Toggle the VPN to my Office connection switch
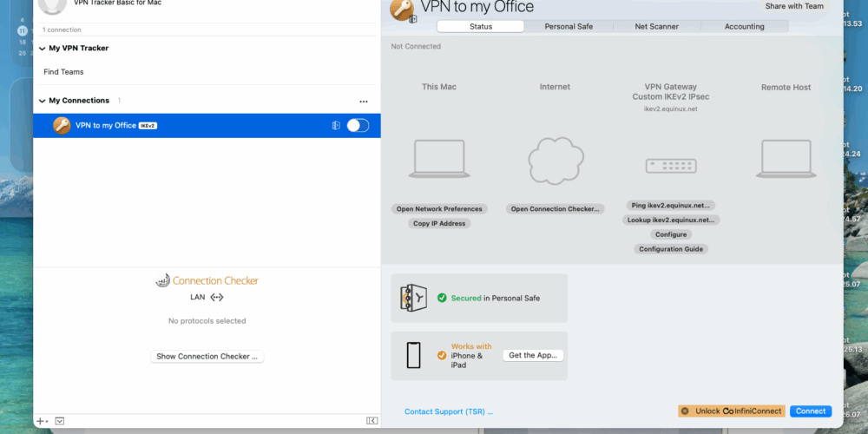868x434 pixels. point(358,126)
